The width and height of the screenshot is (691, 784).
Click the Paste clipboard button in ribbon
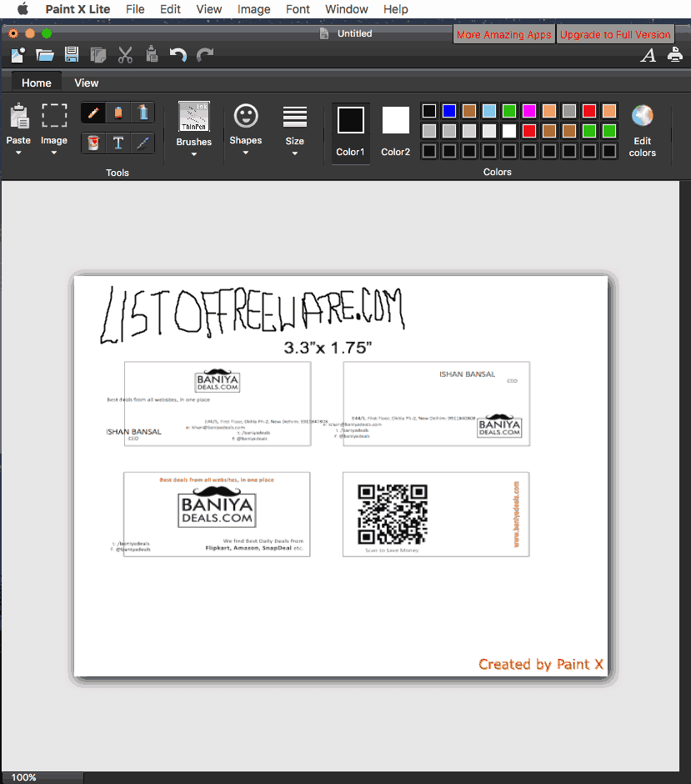click(19, 116)
